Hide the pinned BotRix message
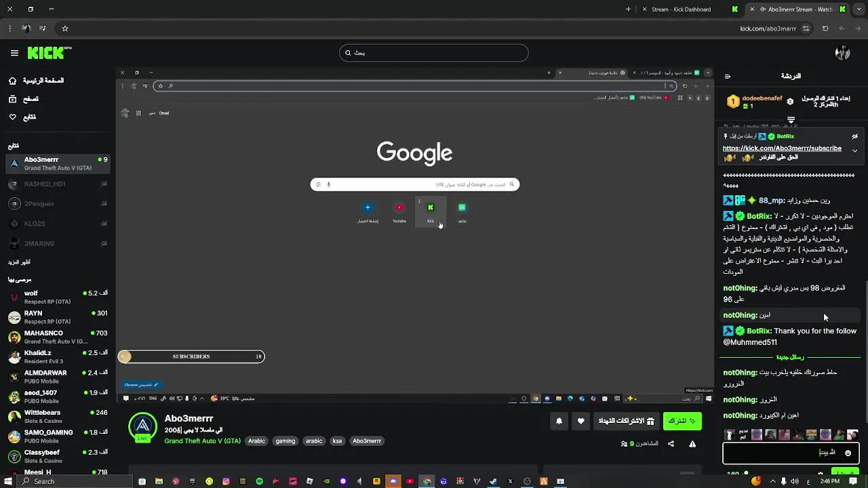Viewport: 868px width, 488px height. click(854, 136)
